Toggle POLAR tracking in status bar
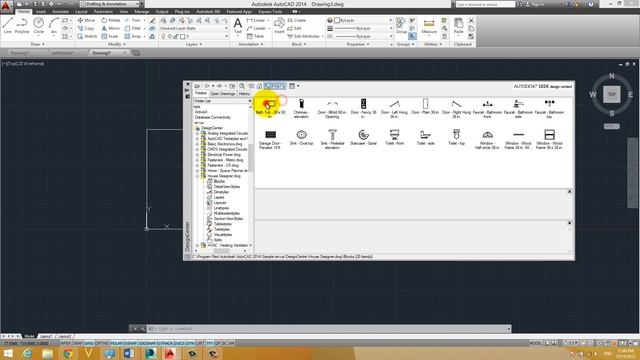This screenshot has height=360, width=640. [116, 344]
